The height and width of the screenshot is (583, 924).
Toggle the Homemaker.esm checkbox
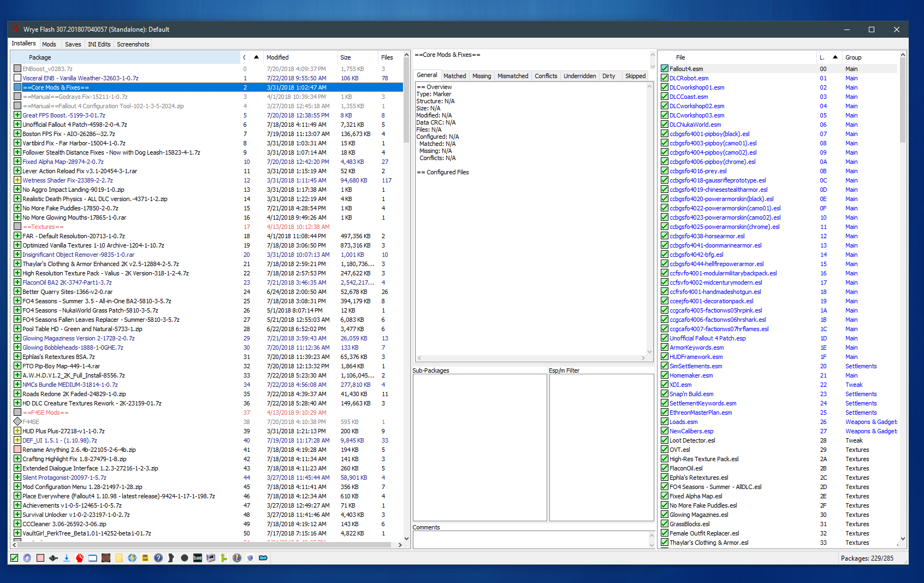pos(665,375)
